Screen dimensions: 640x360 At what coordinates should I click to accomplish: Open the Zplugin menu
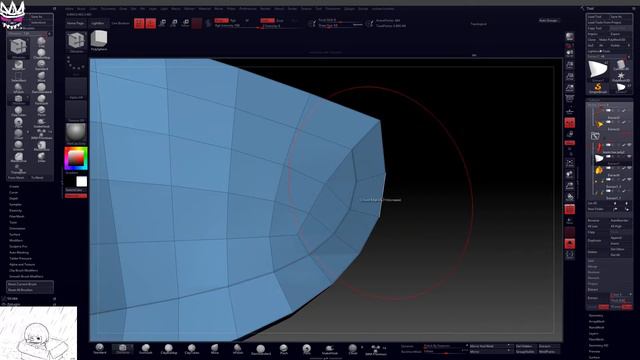349,9
